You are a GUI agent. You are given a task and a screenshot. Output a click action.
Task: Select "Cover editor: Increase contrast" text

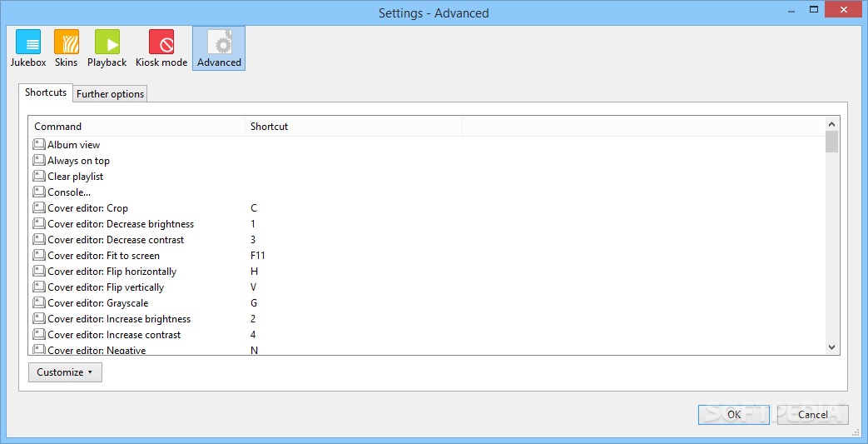click(114, 335)
